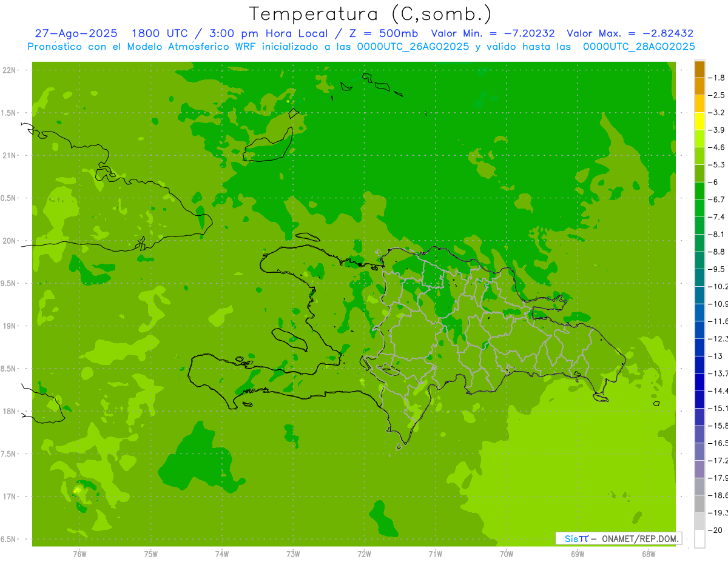Click the '-15.1' colorbar value
This screenshot has height=562, width=728.
(x=718, y=408)
